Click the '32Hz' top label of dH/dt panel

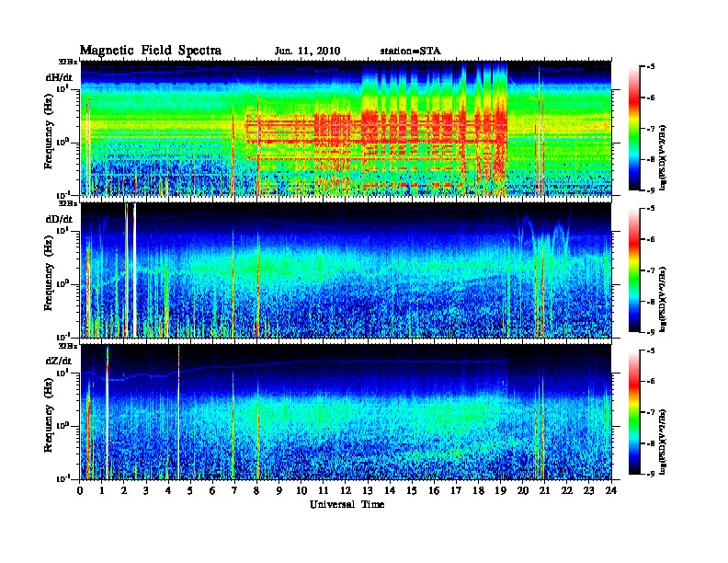point(68,61)
